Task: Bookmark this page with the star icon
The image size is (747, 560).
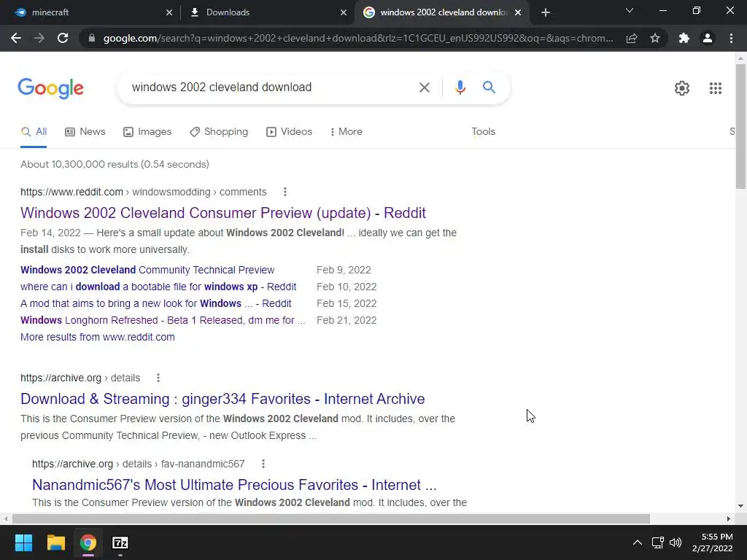Action: point(655,38)
